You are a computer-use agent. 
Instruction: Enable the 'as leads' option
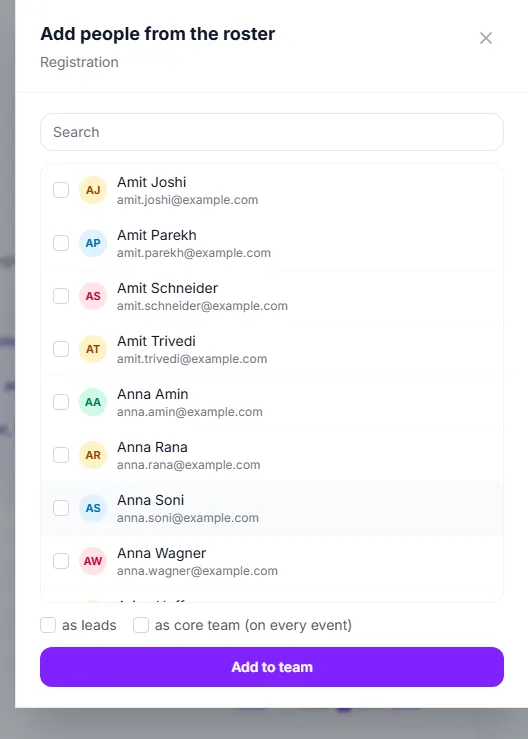click(48, 625)
